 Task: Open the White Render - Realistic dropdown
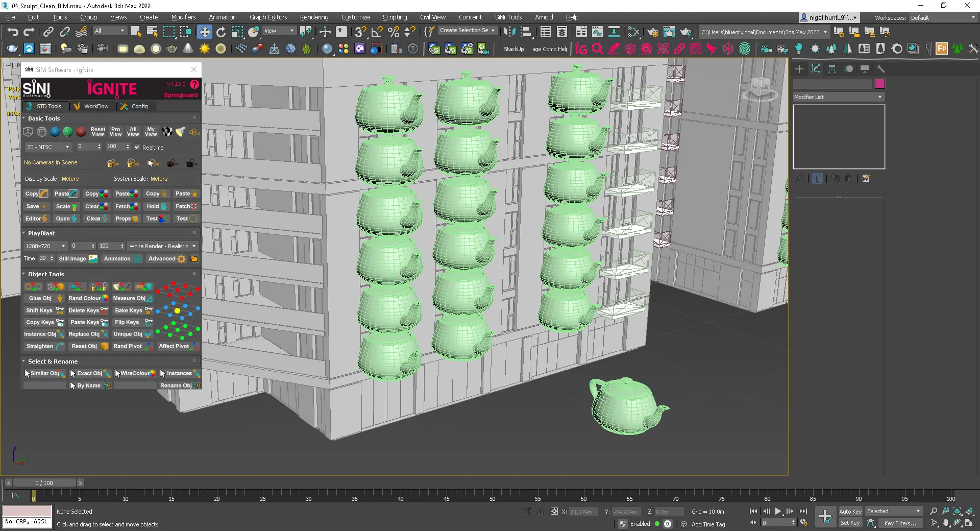162,246
